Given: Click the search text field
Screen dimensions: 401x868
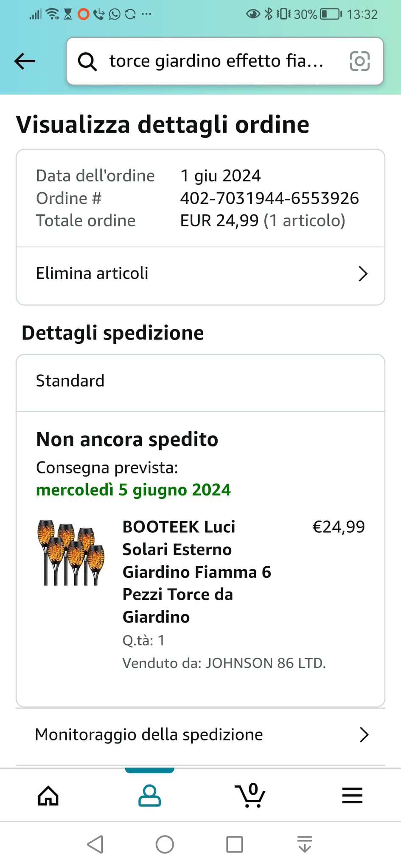Looking at the screenshot, I should point(216,61).
